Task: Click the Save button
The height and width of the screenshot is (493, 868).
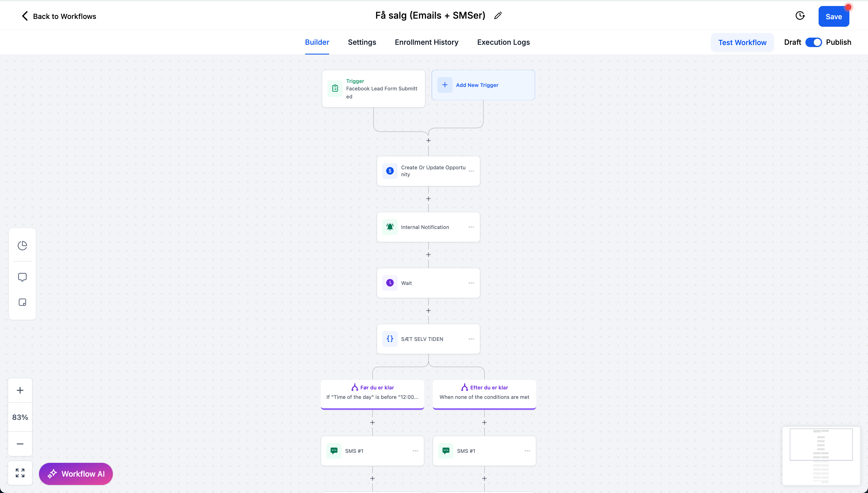Action: point(834,17)
